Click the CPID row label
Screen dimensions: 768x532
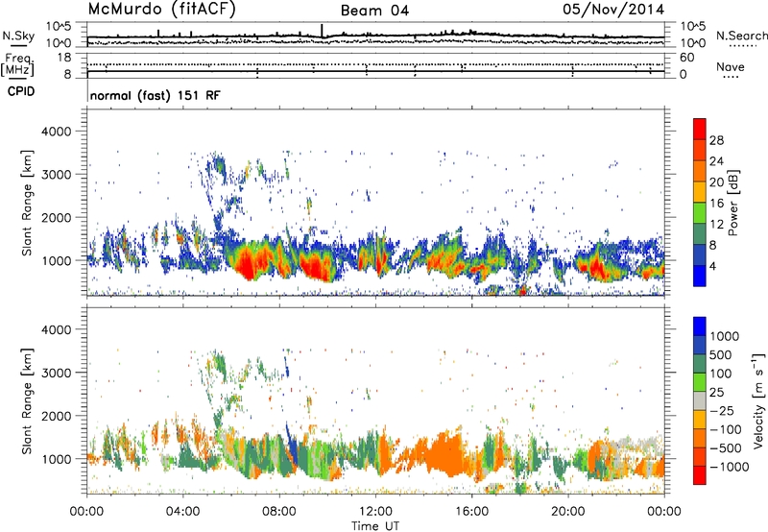click(x=21, y=91)
